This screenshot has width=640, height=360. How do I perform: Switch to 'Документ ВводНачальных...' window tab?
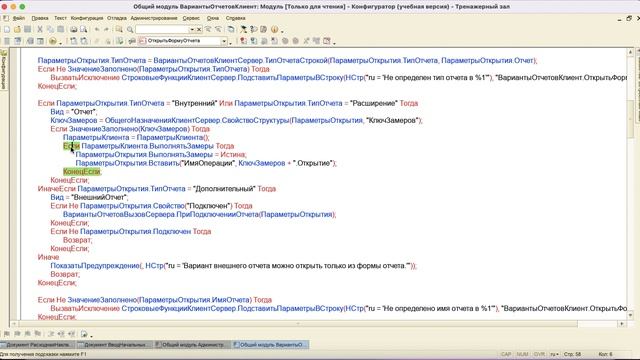tap(114, 345)
